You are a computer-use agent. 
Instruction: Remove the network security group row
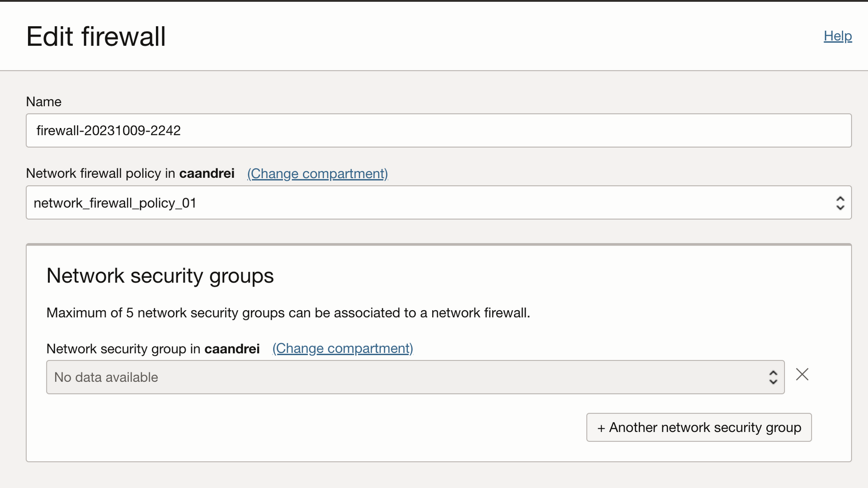(802, 374)
